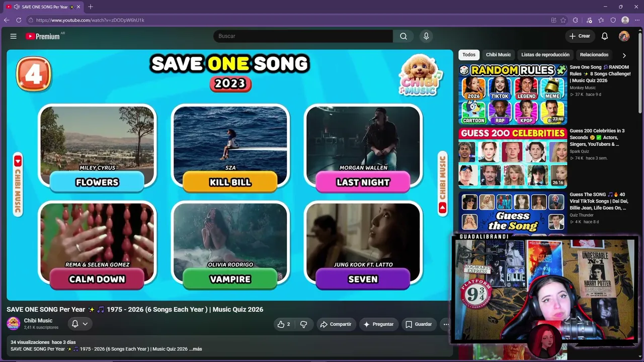Open the browser shield icon
Screen dimensions: 644x362
[x=613, y=20]
